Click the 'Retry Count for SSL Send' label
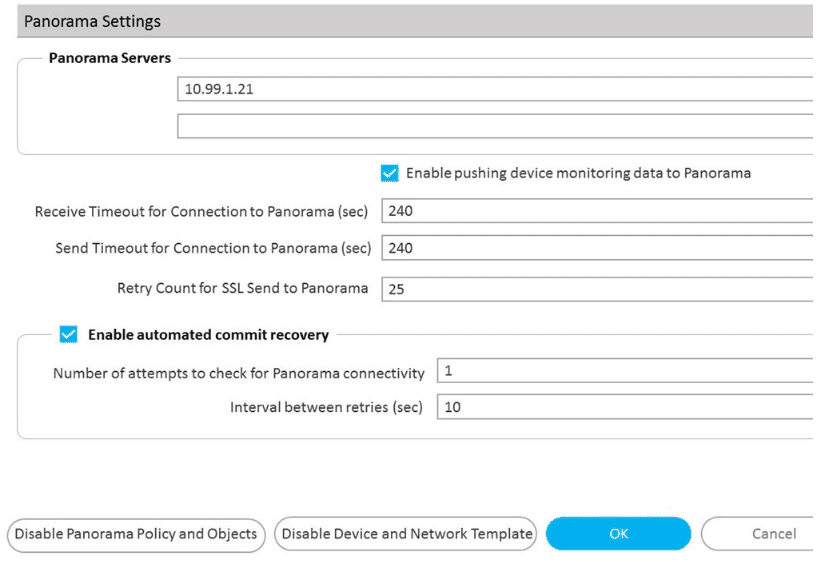 pyautogui.click(x=243, y=288)
